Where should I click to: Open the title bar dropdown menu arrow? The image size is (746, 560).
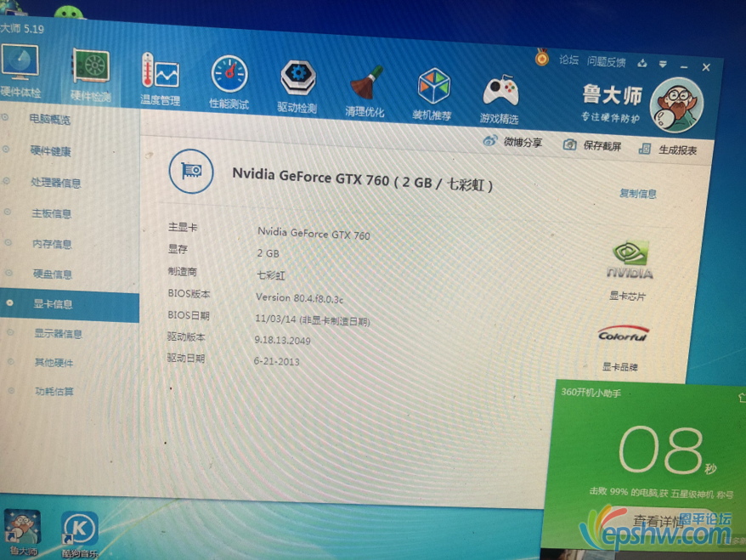663,65
